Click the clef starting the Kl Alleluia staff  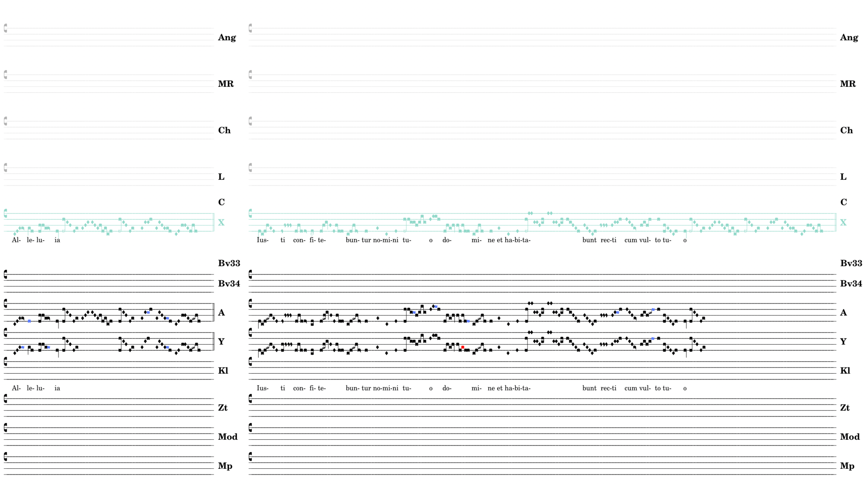pyautogui.click(x=6, y=362)
